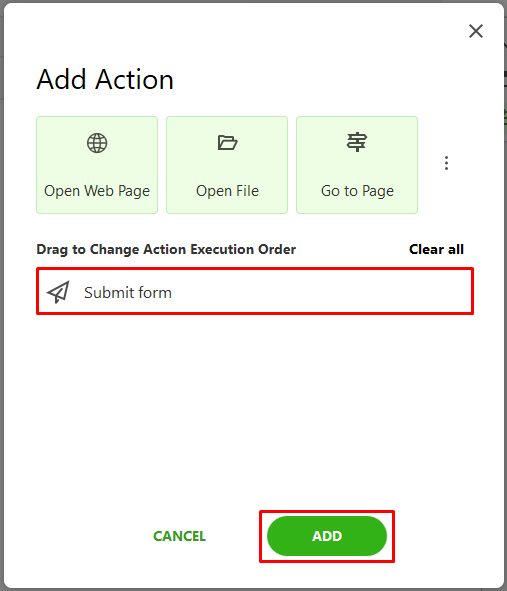This screenshot has width=507, height=591.
Task: Open the three-dot more actions menu
Action: click(x=446, y=163)
